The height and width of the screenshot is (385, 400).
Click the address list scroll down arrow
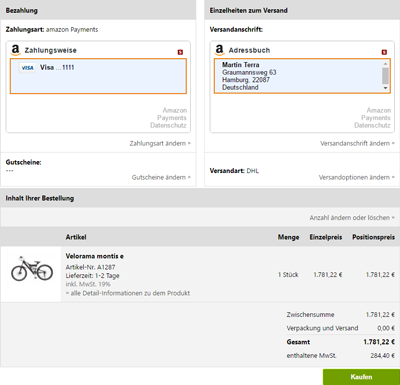tap(385, 88)
